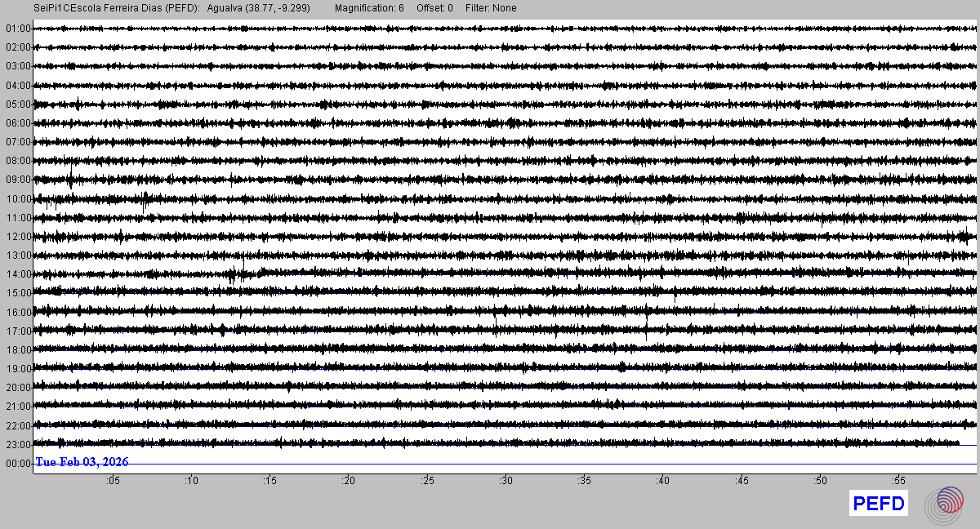Pick the 10:00 hour row label
The image size is (980, 529).
[x=17, y=199]
